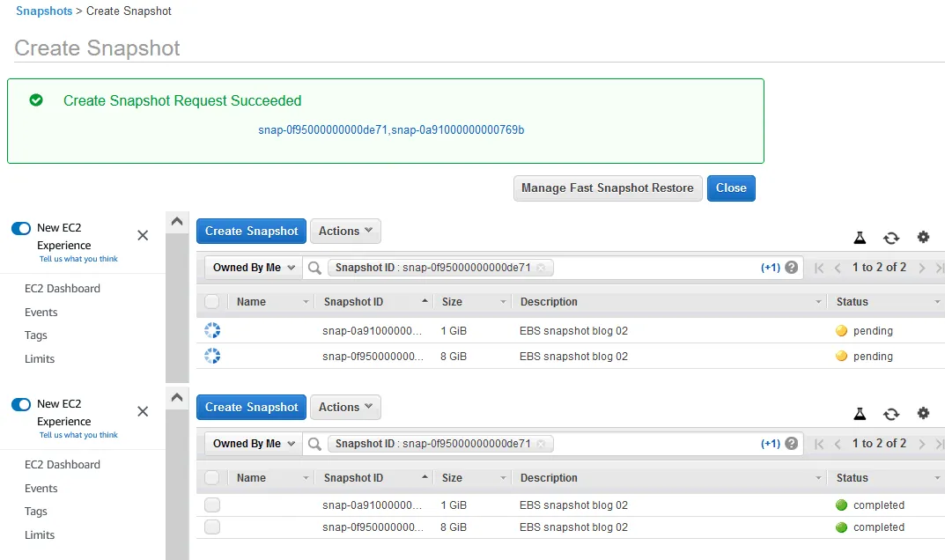Toggle the upper New EC2 Experience switch
This screenshot has height=560, width=945.
[x=21, y=228]
